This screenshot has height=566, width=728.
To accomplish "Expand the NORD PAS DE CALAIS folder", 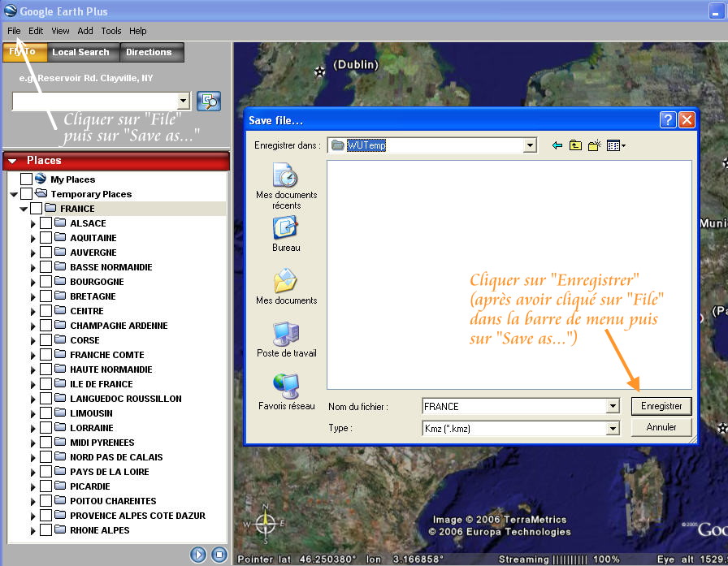I will [33, 457].
